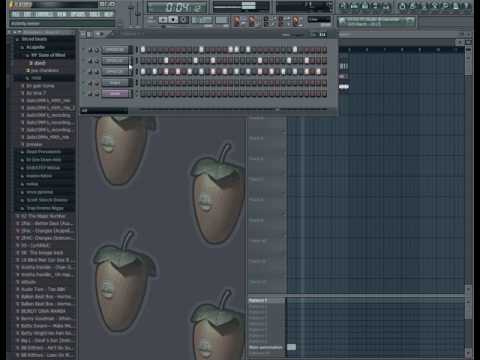480x360 pixels.
Task: Open the HELP menu
Action: tap(108, 14)
